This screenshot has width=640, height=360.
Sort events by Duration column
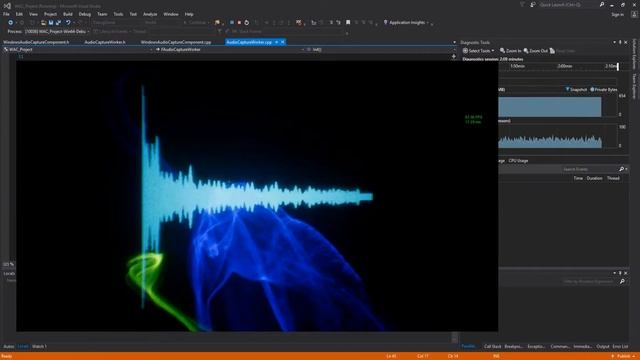[594, 178]
